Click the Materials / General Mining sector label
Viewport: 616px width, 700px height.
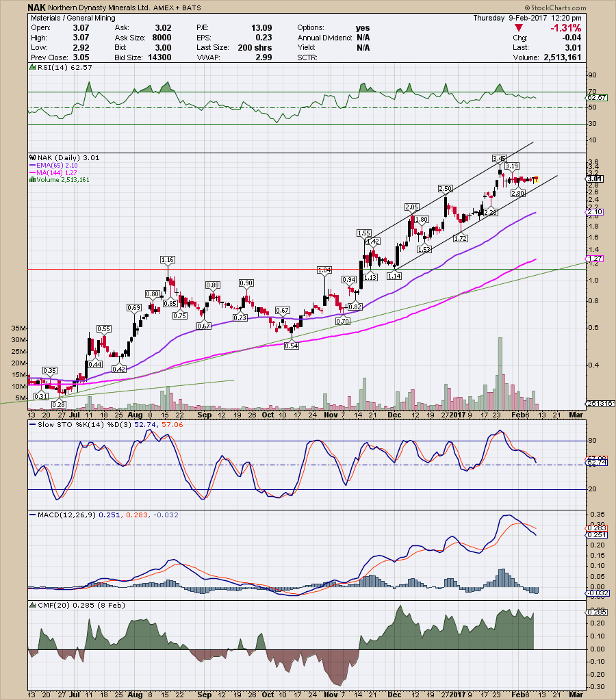coord(73,18)
